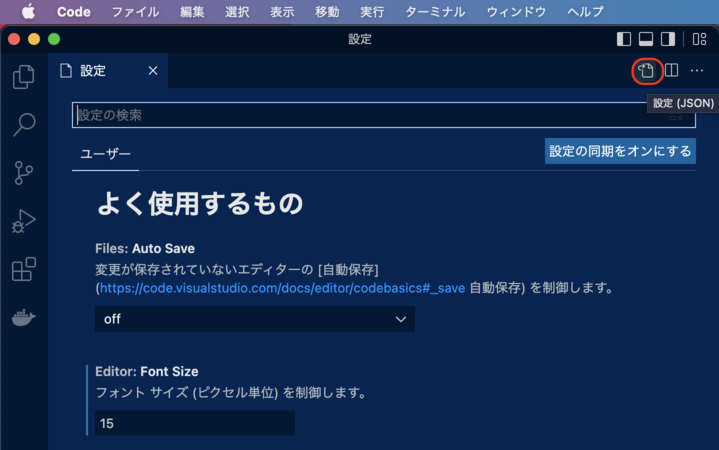Toggle the bottom panel layout button

(646, 39)
